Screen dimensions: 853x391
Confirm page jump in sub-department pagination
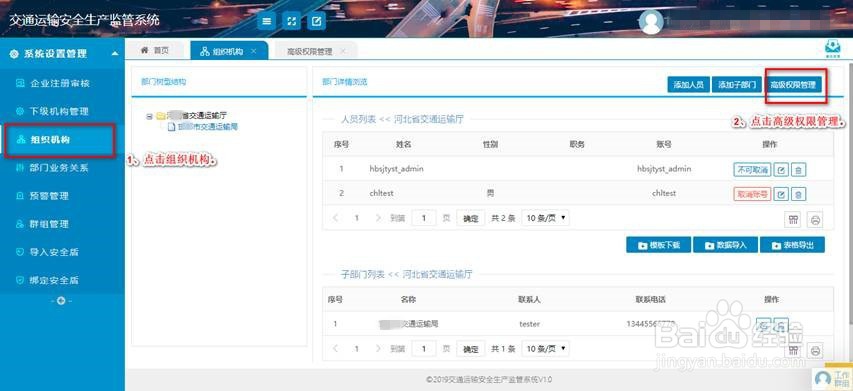471,349
